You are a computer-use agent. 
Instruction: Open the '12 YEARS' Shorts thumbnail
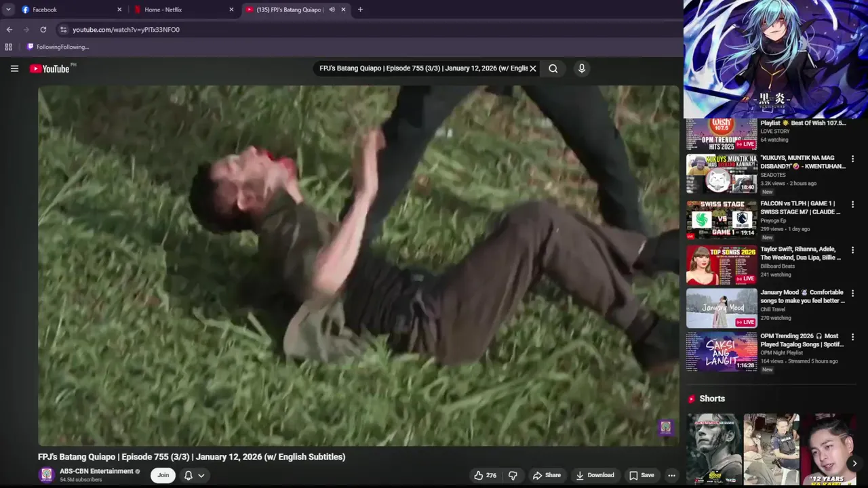pyautogui.click(x=828, y=451)
